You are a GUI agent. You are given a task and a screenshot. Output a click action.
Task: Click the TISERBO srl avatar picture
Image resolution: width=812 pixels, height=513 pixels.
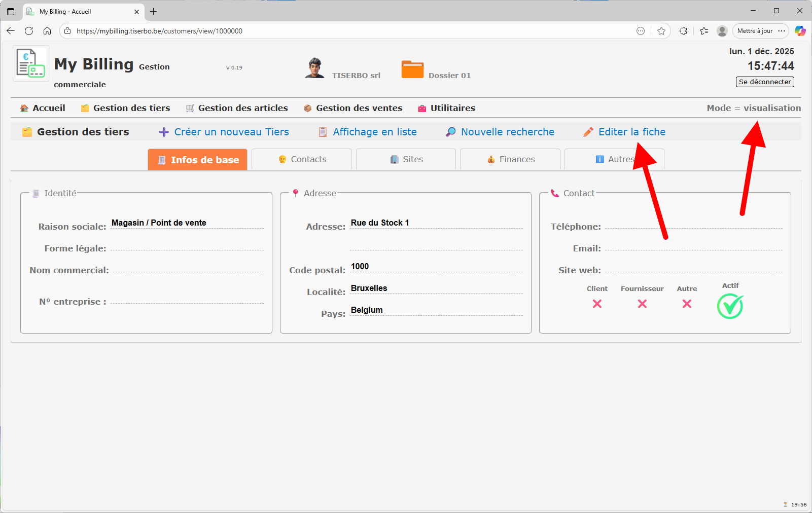314,68
